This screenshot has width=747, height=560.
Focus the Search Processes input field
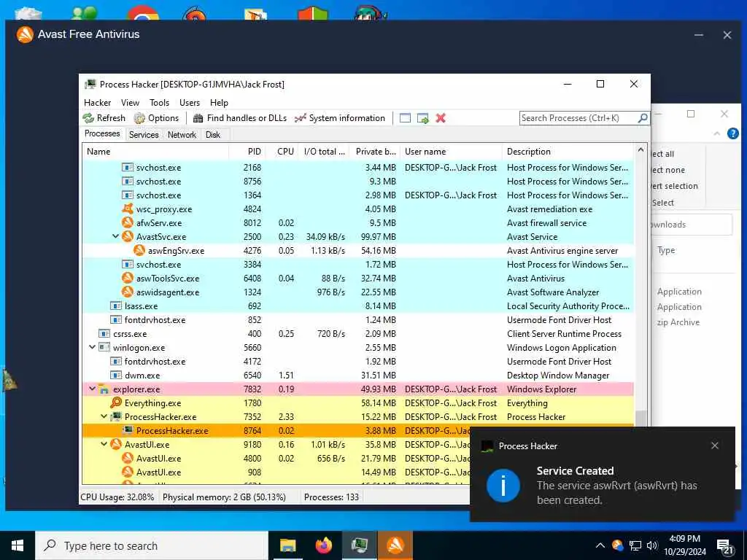pos(578,118)
